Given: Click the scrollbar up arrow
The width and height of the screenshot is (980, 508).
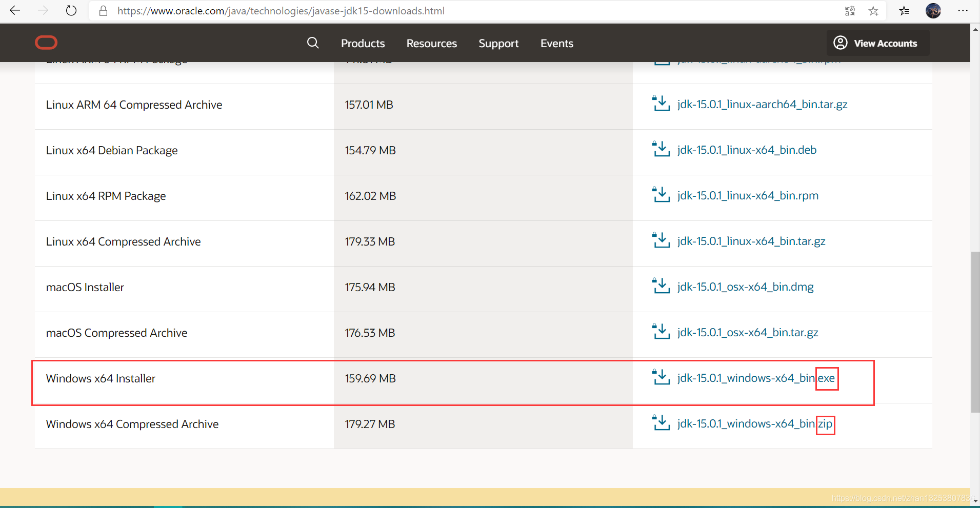Looking at the screenshot, I should 975,29.
